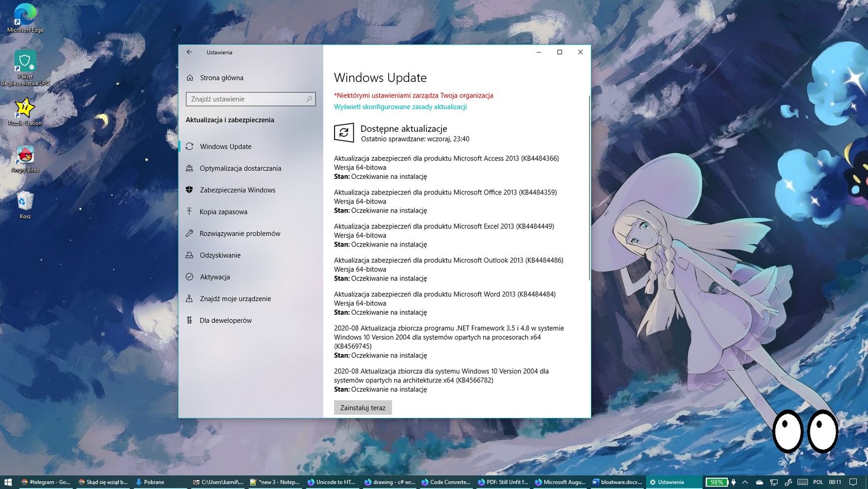Screen dimensions: 868x489
Task: Open the Microsoft Edge desktop icon
Action: (x=25, y=18)
